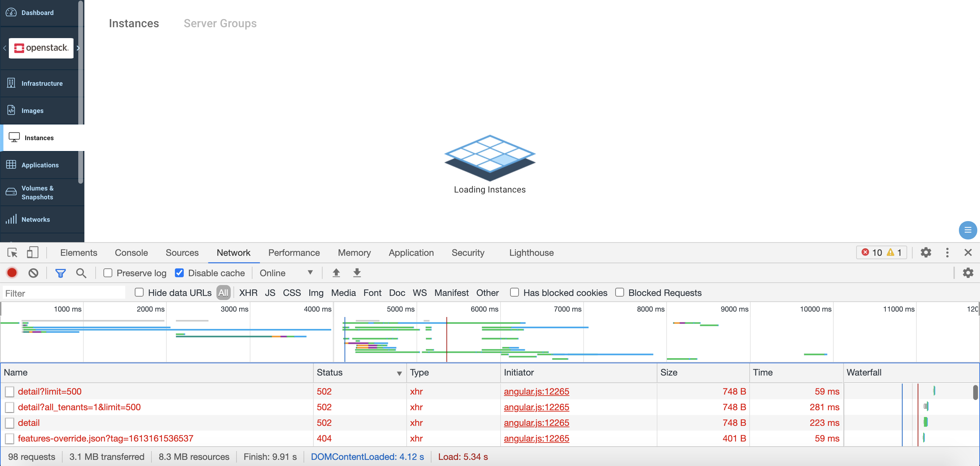The height and width of the screenshot is (466, 980).
Task: Click the 6000 ms mark in timeline overview
Action: pos(484,309)
